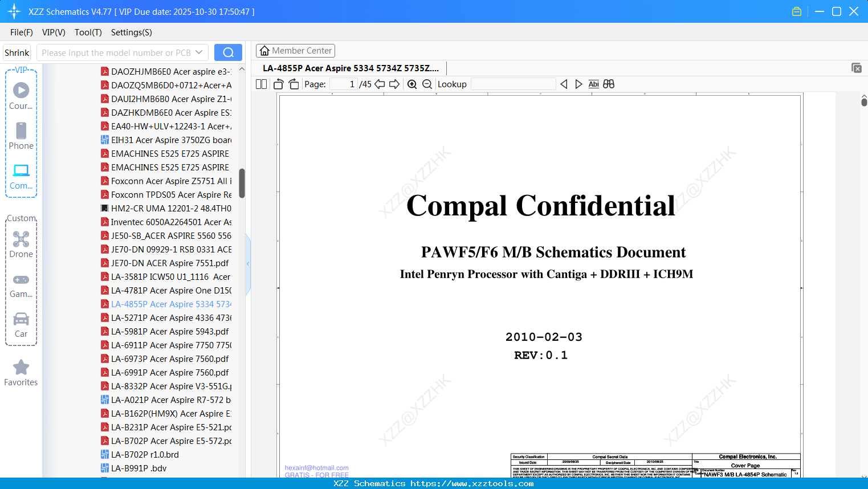Open LA-4781P Acer Aspire One D150 file
Screen dimensions: 868x489
tap(166, 291)
